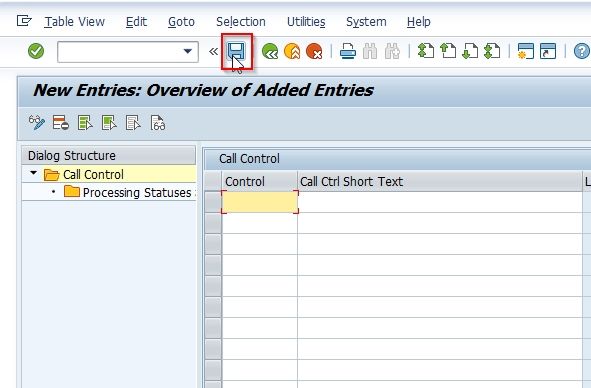Open Help with the question mark icon

(582, 51)
